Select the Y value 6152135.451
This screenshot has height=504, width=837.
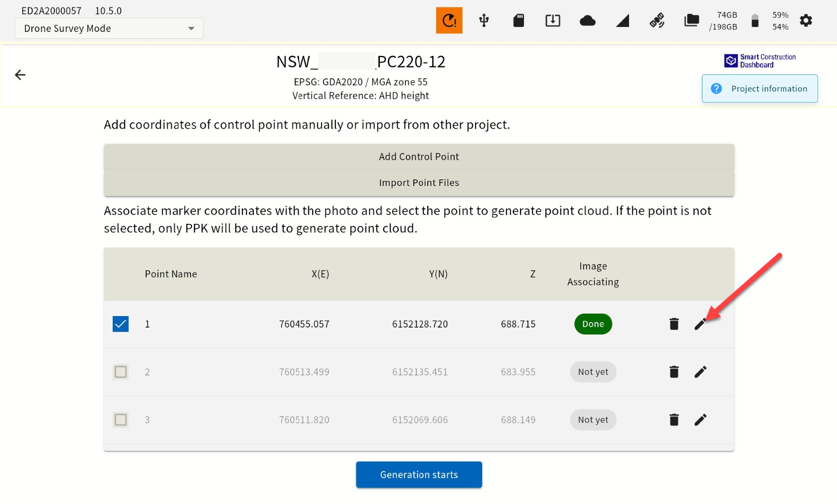click(420, 372)
